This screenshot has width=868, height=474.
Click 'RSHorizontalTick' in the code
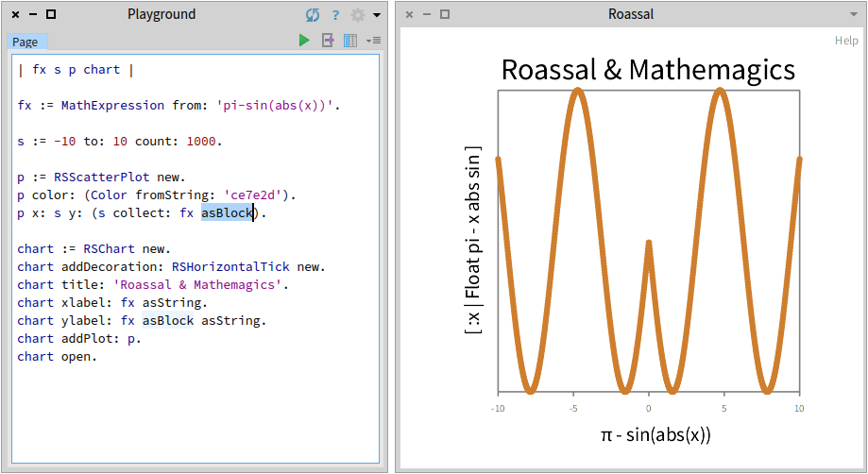(x=230, y=266)
